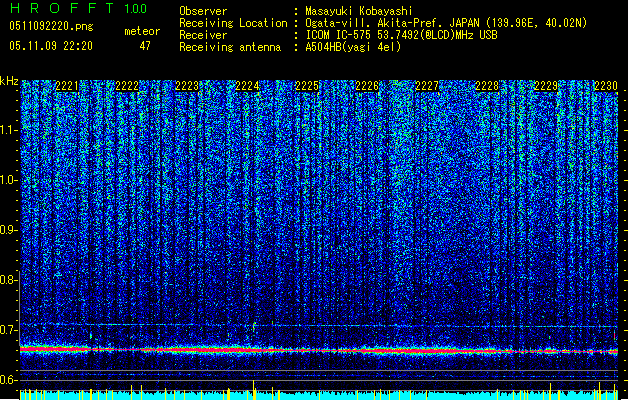Click the 2225 time marker

307,86
